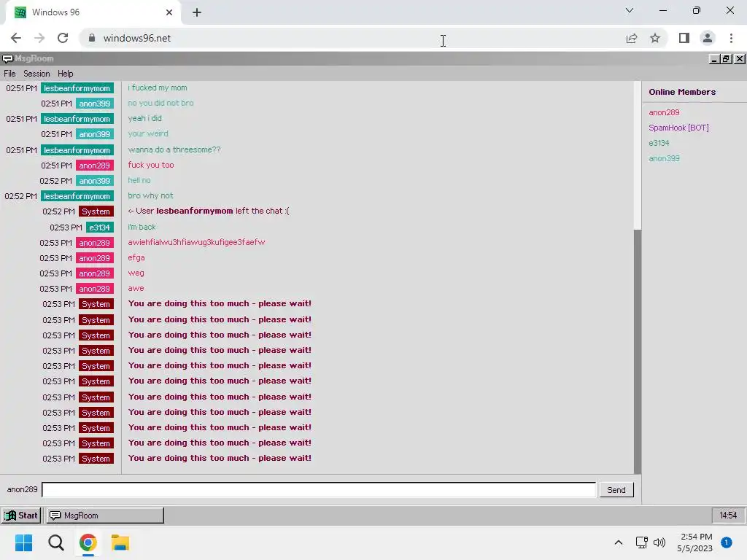This screenshot has width=747, height=560.
Task: Go back in the browser
Action: click(x=16, y=38)
